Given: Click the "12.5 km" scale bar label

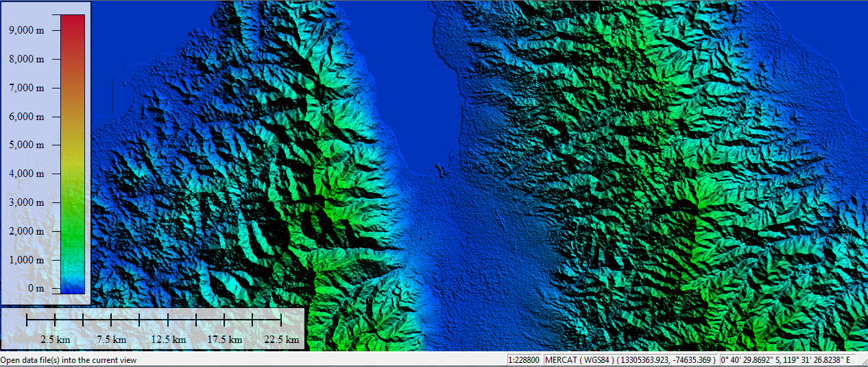Looking at the screenshot, I should click(x=169, y=340).
